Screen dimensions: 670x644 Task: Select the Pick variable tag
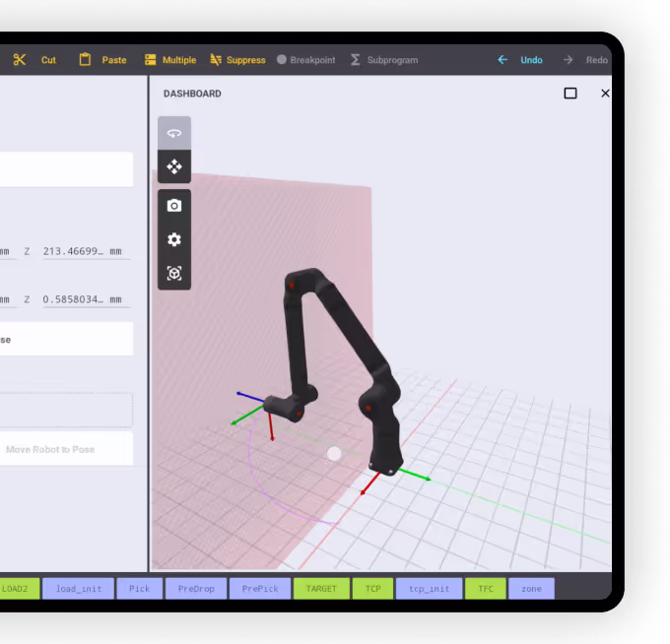coord(139,589)
